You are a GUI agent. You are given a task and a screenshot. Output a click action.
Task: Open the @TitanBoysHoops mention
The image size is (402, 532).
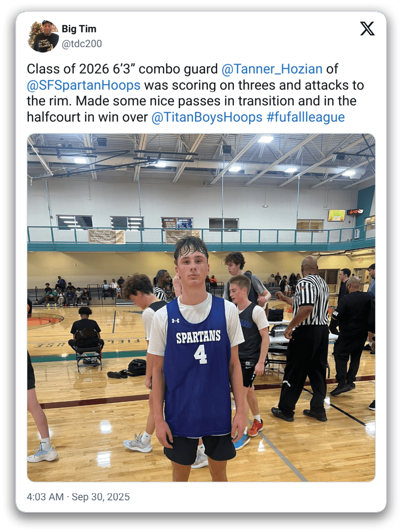(x=207, y=117)
